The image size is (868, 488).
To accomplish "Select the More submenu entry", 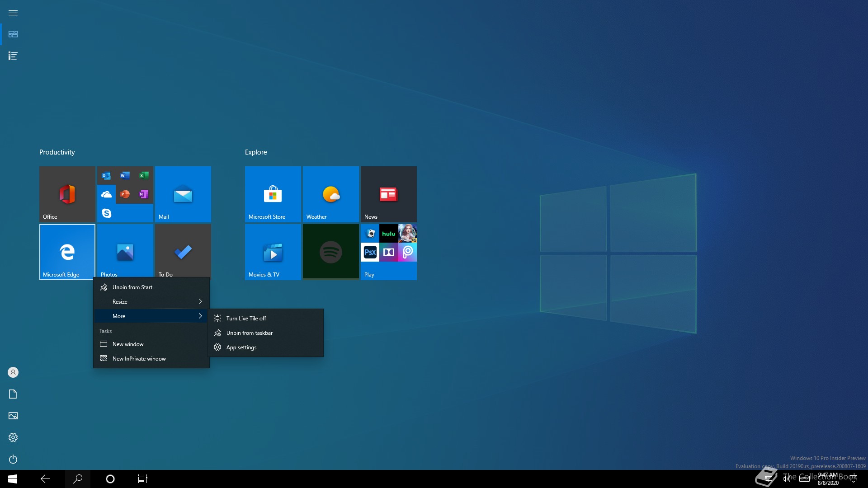I will click(x=151, y=316).
